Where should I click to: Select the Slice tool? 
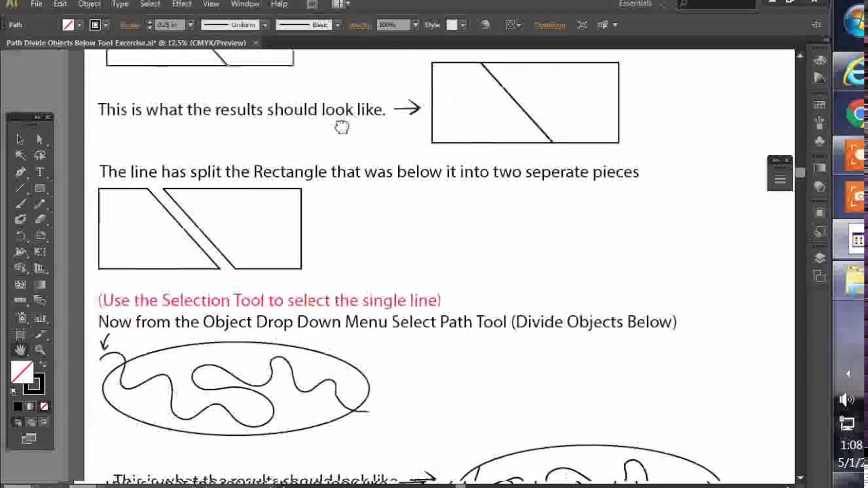pyautogui.click(x=39, y=333)
